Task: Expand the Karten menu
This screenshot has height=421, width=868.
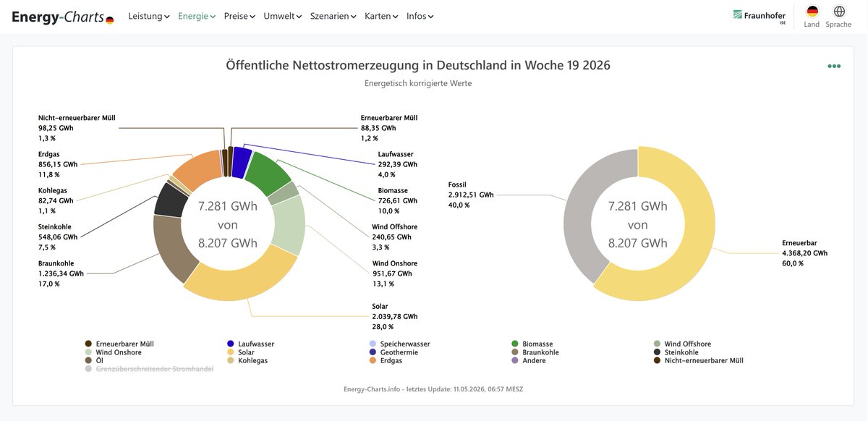Action: click(382, 16)
